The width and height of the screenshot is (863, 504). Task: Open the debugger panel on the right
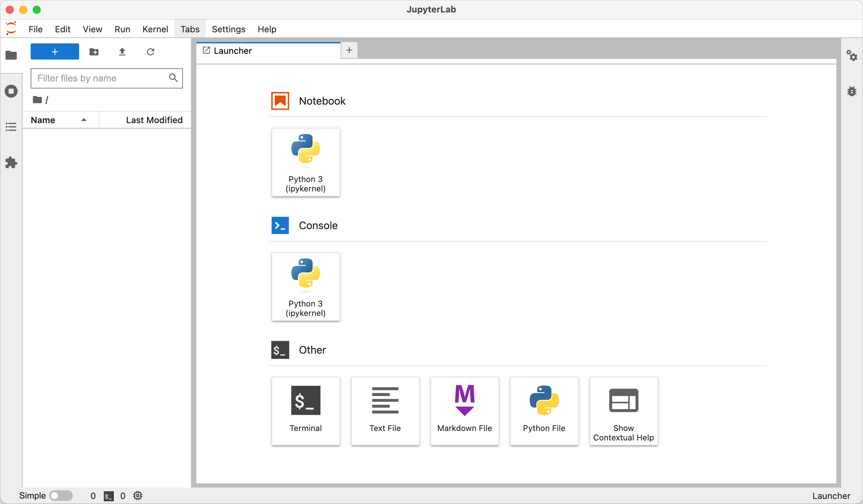852,91
